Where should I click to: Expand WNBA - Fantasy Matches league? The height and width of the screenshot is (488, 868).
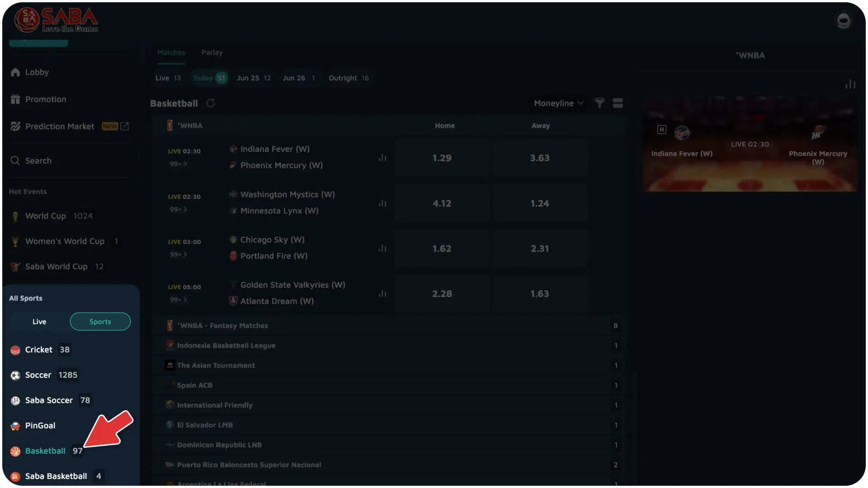(x=389, y=325)
